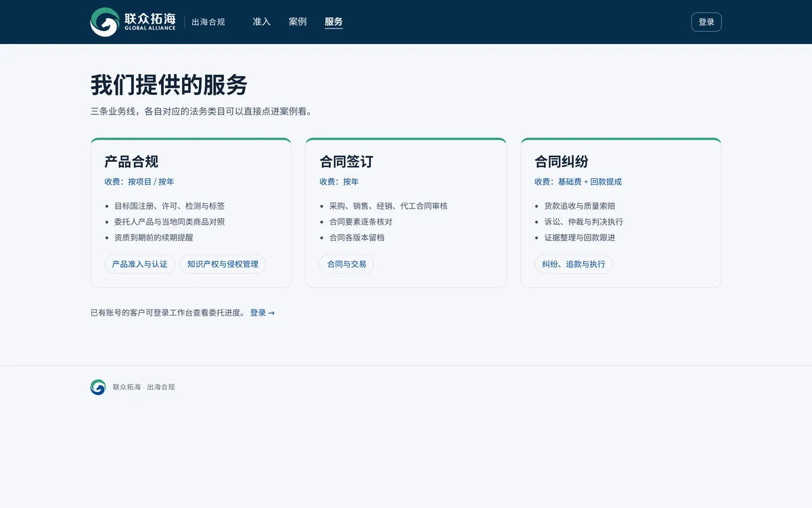Click 资质到期前的续期提醒 bullet

154,238
